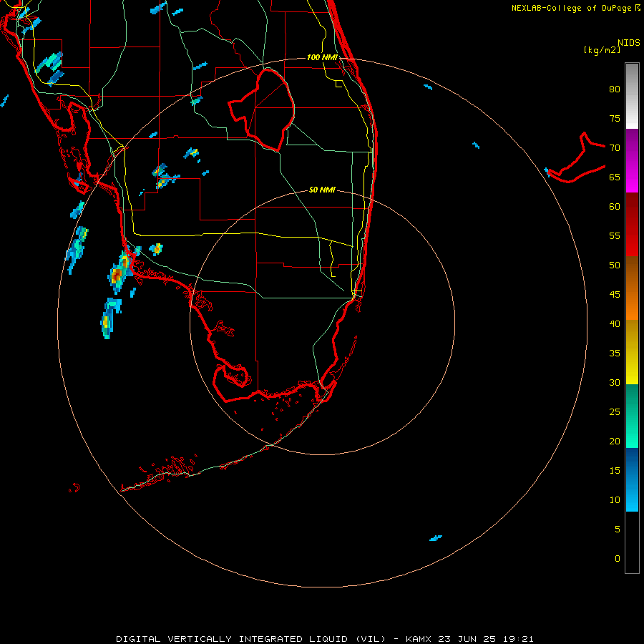Click the NIDS label above the scale

(629, 42)
